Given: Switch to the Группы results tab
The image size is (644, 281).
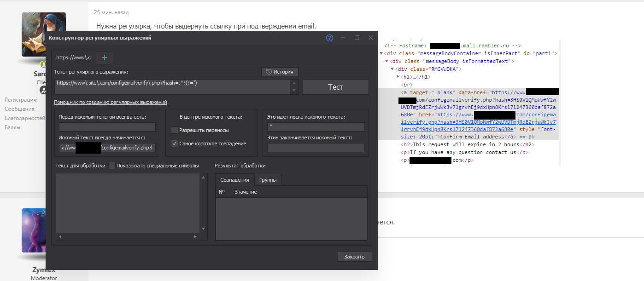Looking at the screenshot, I should pyautogui.click(x=268, y=180).
